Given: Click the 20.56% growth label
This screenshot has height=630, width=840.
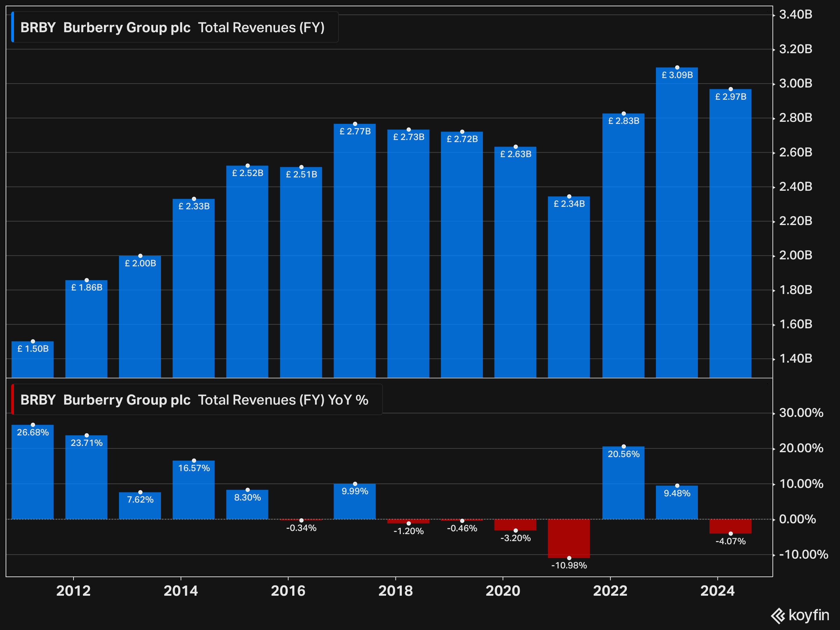Looking at the screenshot, I should point(624,454).
